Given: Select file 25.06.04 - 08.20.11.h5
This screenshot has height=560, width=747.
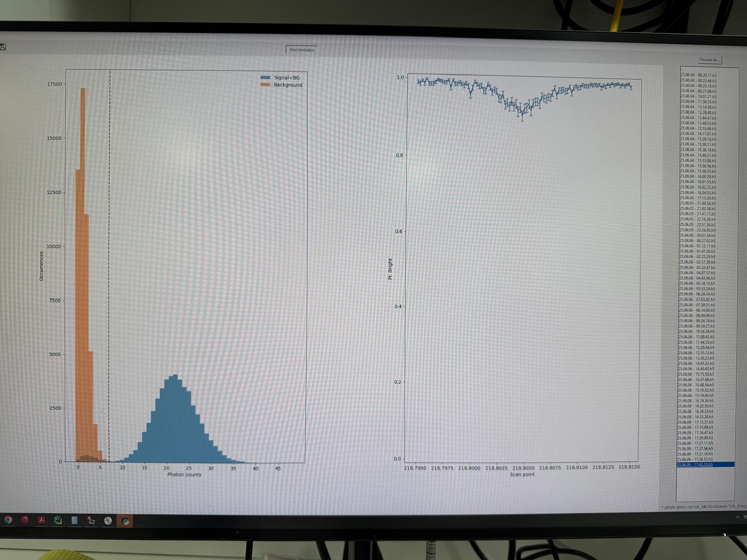Looking at the screenshot, I should click(698, 75).
